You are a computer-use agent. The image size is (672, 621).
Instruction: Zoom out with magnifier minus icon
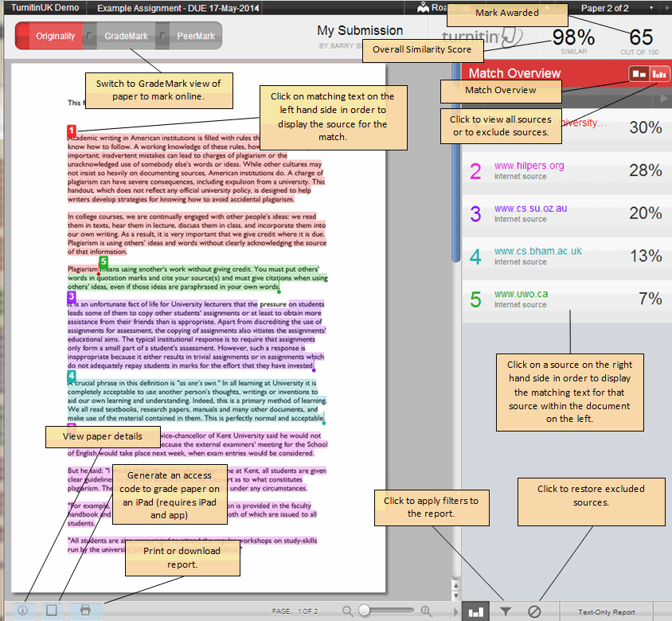pyautogui.click(x=348, y=611)
